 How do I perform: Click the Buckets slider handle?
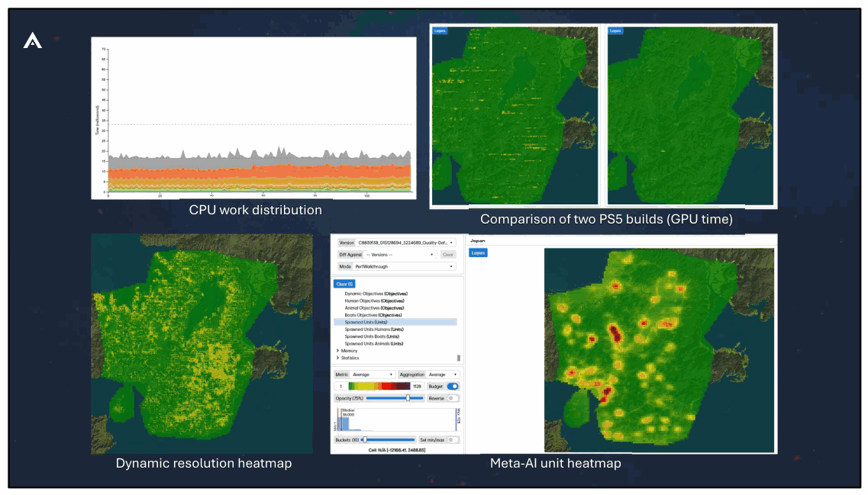point(365,439)
